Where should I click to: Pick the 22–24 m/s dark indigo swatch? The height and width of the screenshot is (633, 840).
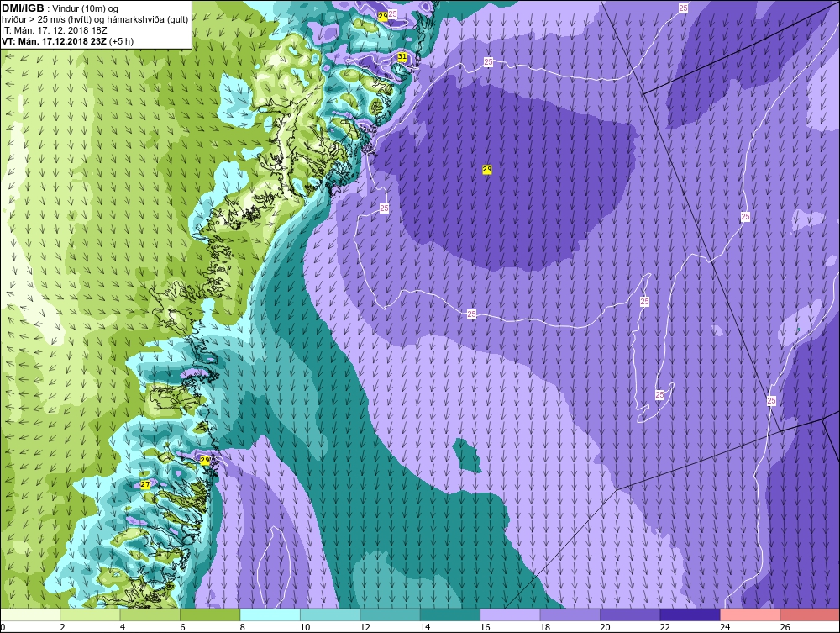click(x=690, y=615)
